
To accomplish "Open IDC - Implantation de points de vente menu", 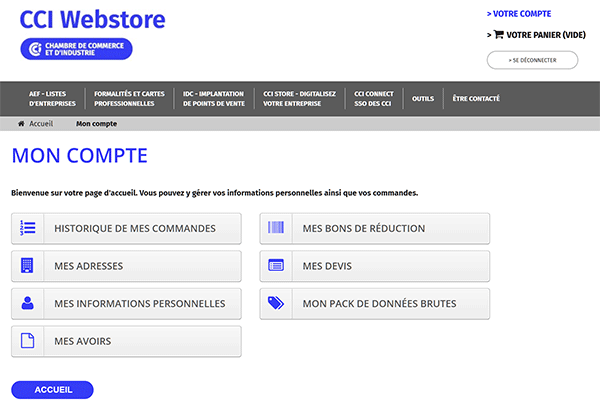I will (214, 99).
